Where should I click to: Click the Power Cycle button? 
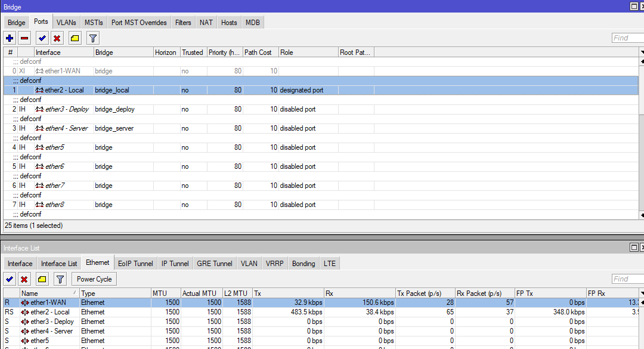click(94, 279)
